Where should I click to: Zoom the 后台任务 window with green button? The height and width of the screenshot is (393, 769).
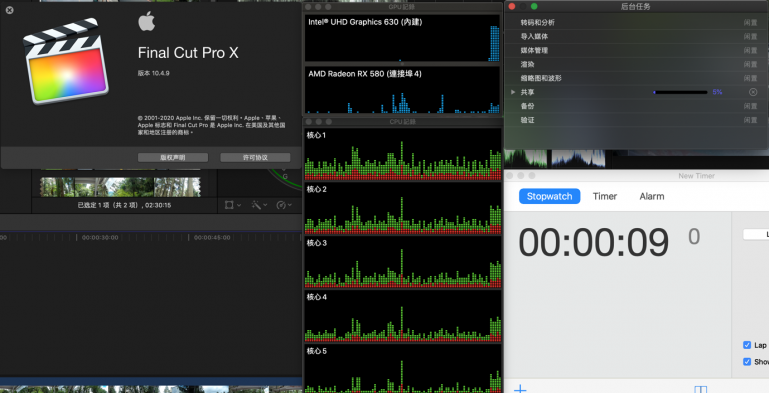pos(534,6)
